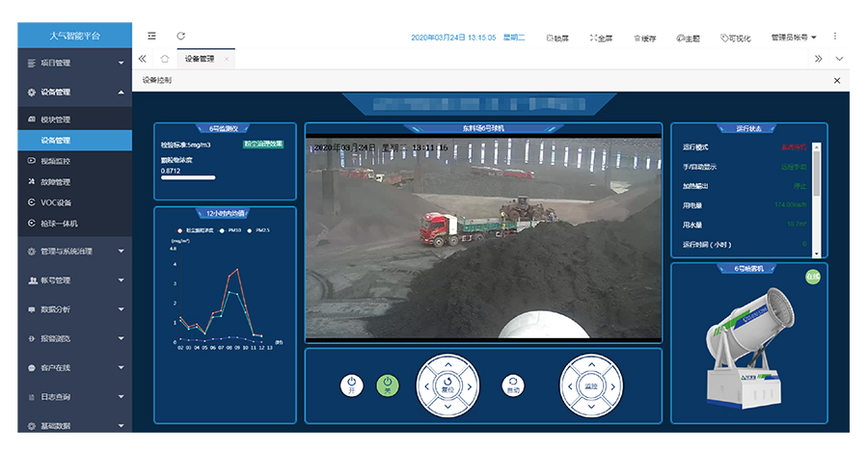
Task: Open the 管理员帐号 account dropdown
Action: 793,38
